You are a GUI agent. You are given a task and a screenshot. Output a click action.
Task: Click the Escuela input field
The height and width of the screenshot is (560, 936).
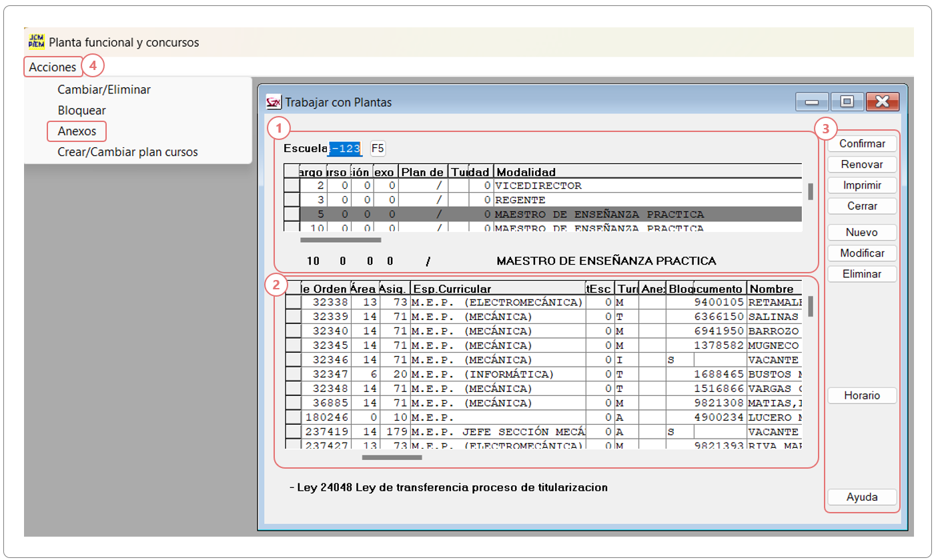click(346, 148)
